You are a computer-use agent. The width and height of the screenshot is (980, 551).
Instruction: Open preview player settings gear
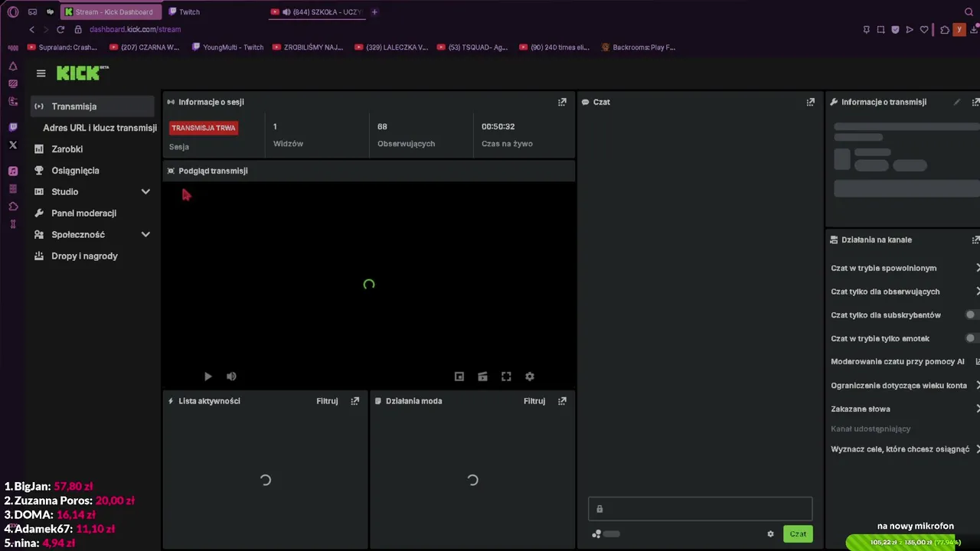[529, 377]
